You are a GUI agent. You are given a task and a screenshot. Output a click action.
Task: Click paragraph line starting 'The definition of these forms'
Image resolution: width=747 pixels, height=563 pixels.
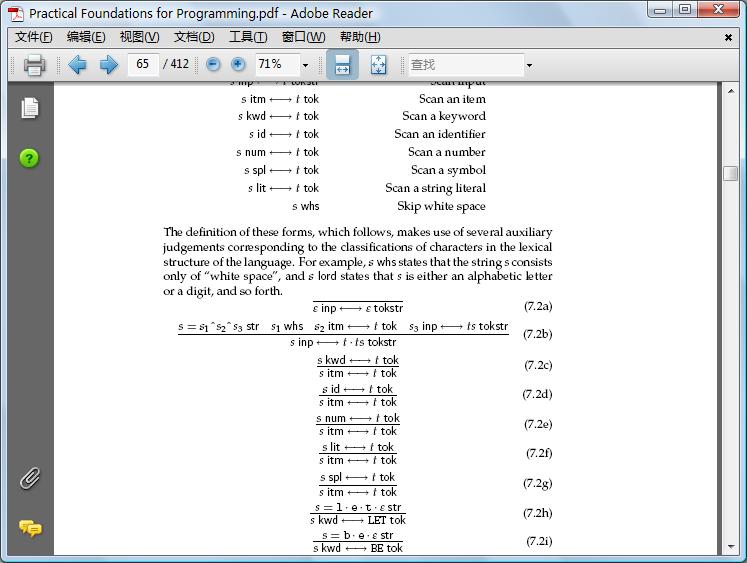click(358, 232)
